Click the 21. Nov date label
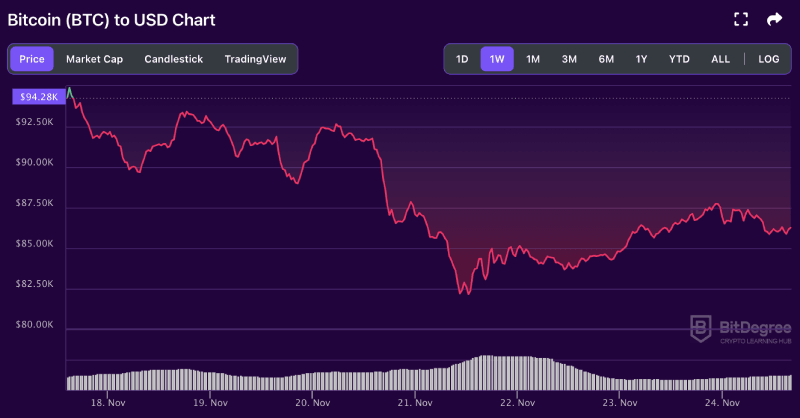The width and height of the screenshot is (800, 418). coord(415,403)
